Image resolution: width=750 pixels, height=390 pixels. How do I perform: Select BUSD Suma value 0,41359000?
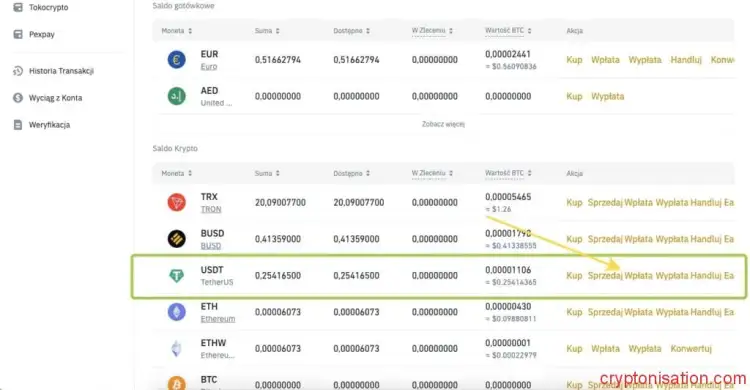pos(278,239)
